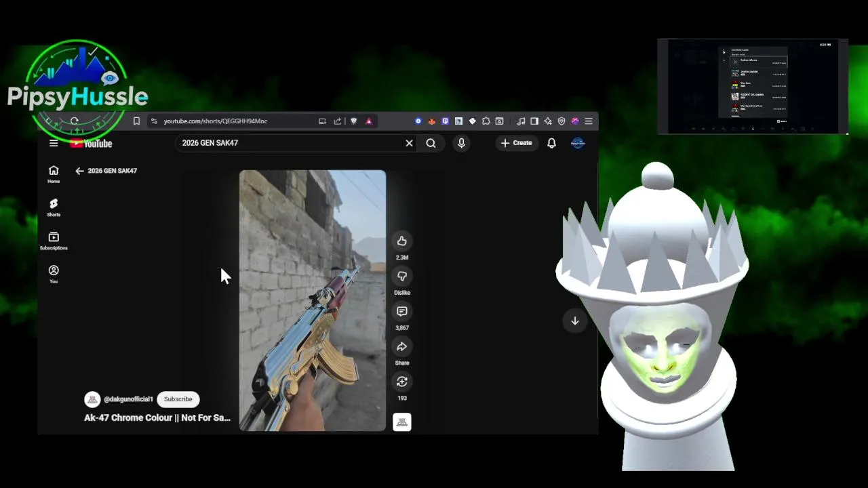Click the music note media control icon
868x488 pixels.
521,121
